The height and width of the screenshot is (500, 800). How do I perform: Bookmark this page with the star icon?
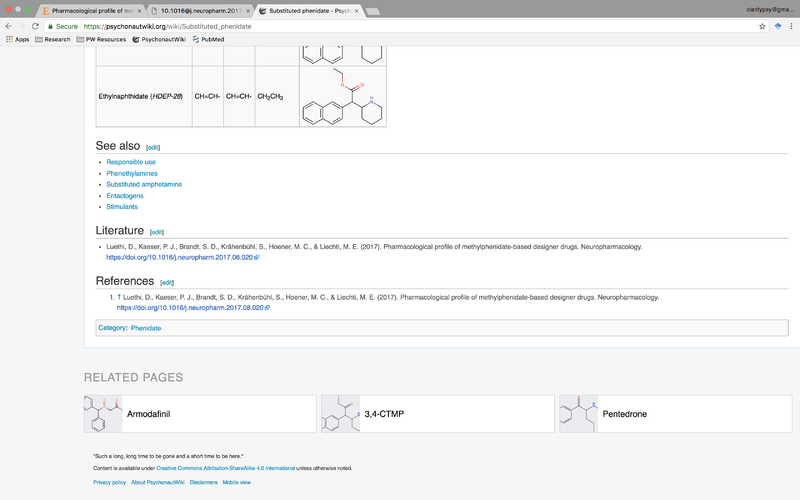click(x=762, y=25)
